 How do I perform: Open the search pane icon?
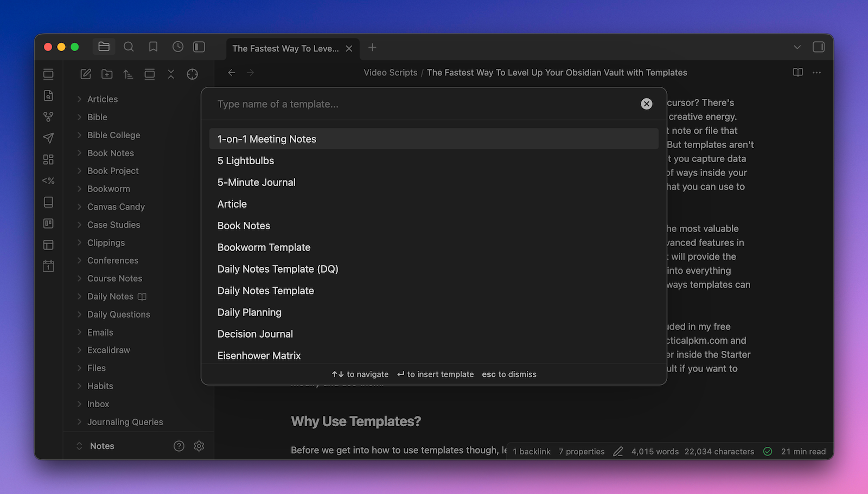pos(129,47)
